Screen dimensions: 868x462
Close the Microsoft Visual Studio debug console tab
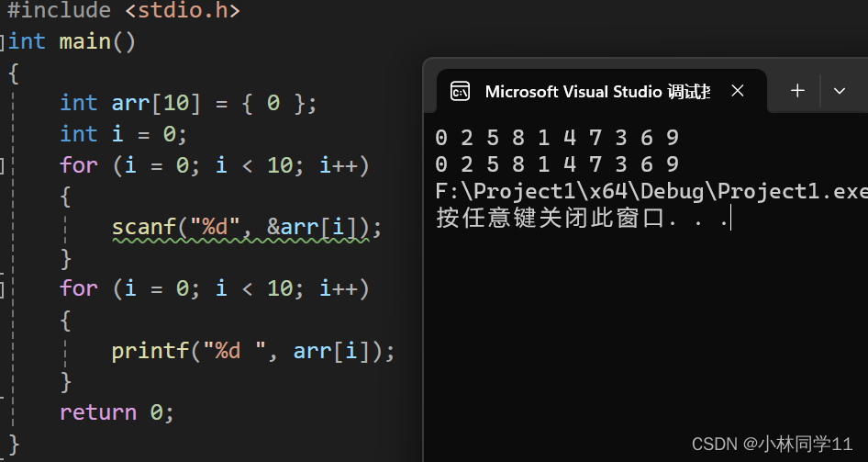pyautogui.click(x=738, y=91)
